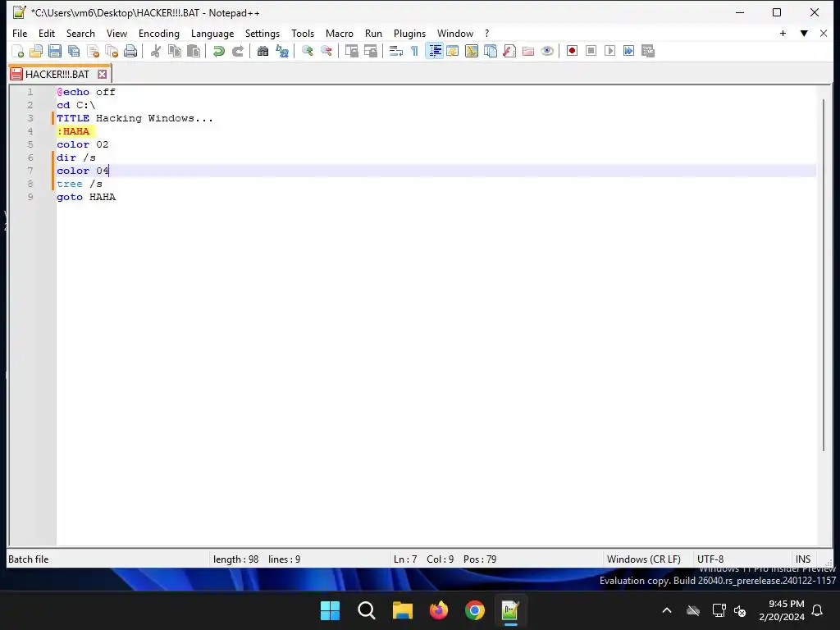Click the Redo toolbar icon

(x=237, y=51)
